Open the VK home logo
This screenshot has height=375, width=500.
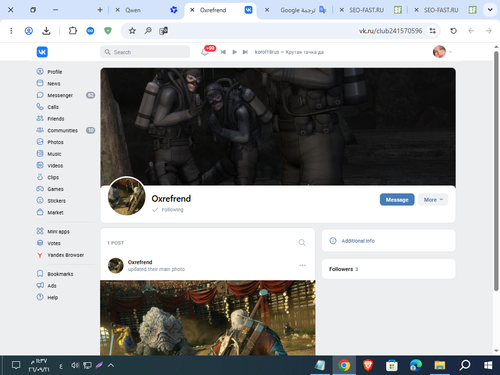point(42,52)
